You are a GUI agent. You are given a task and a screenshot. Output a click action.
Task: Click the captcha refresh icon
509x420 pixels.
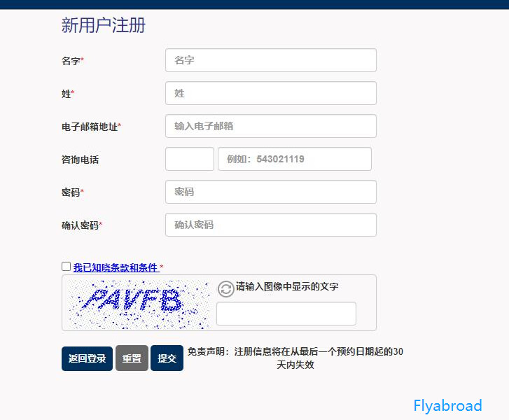click(225, 289)
